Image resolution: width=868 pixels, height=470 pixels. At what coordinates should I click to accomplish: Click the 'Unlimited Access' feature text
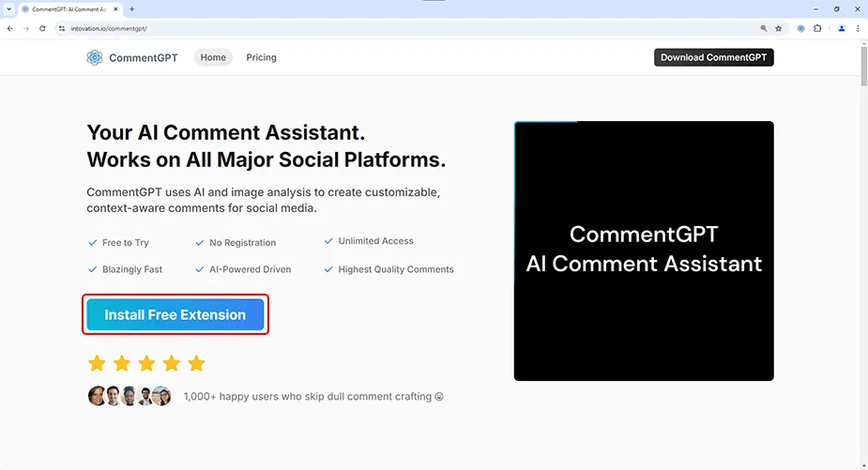pos(376,241)
